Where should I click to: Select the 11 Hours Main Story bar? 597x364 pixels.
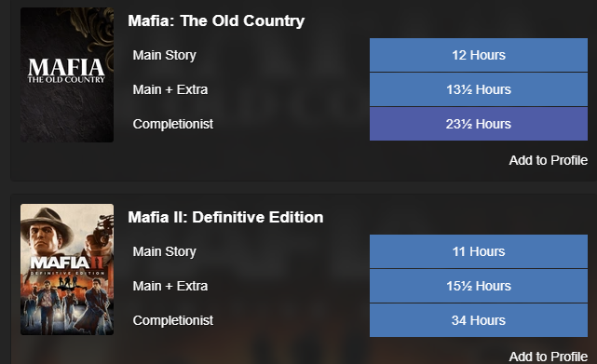[479, 251]
